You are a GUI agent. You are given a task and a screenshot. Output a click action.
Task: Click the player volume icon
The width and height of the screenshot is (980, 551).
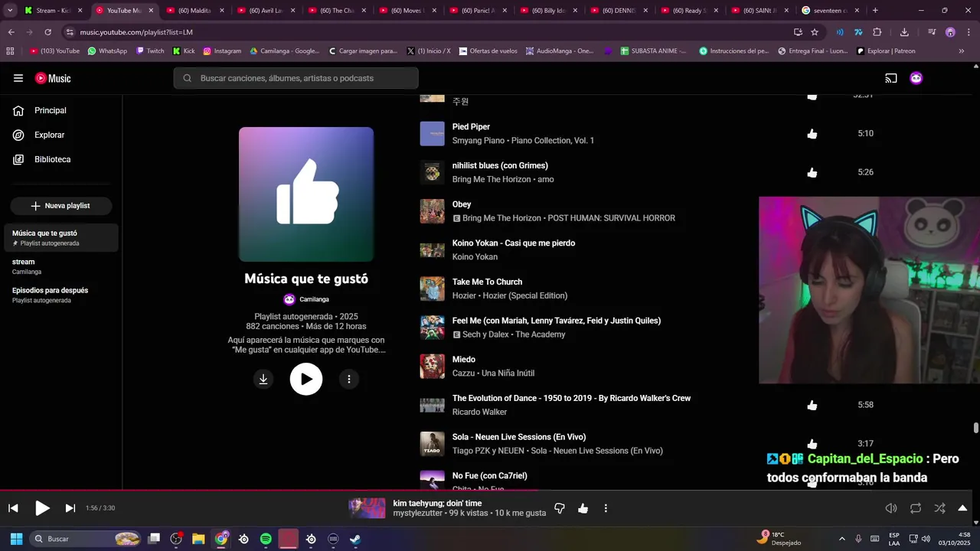click(x=891, y=508)
